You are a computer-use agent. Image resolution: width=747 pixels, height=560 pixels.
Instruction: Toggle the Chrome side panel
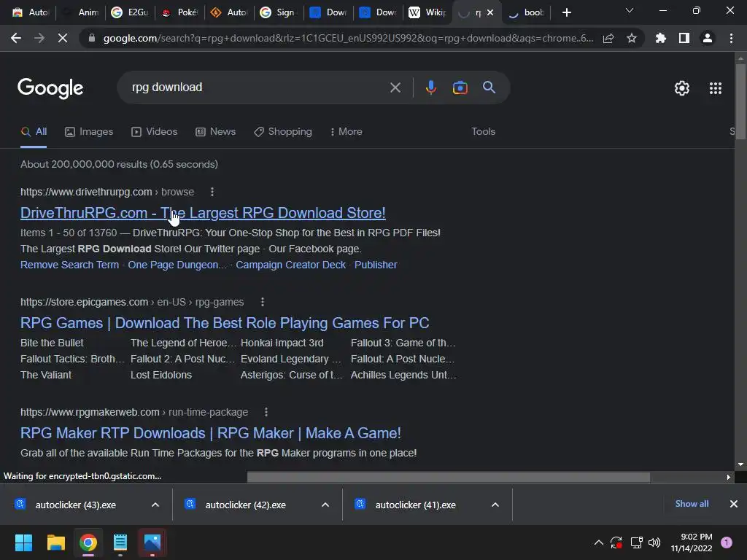(684, 38)
